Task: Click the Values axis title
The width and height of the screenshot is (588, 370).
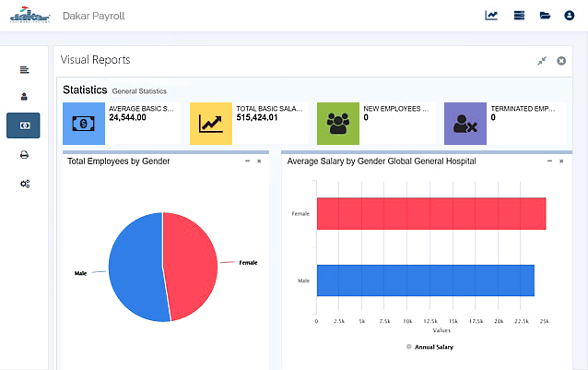Action: pyautogui.click(x=441, y=330)
